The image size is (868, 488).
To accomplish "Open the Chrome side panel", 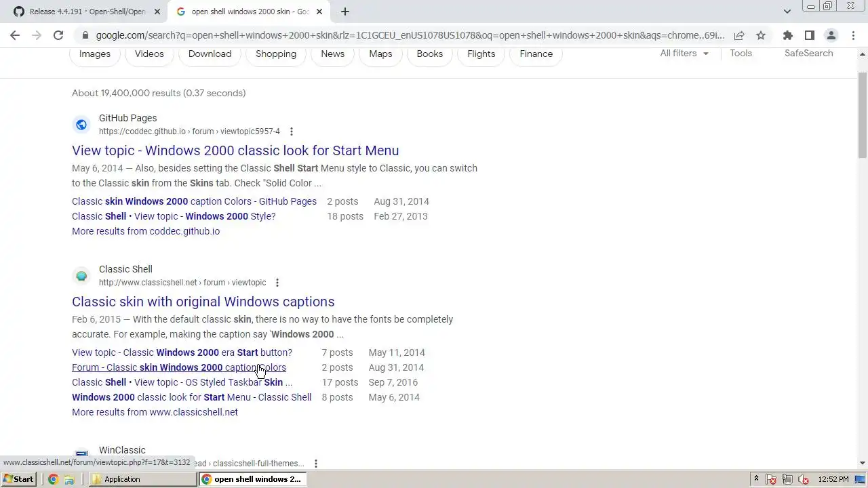I will [809, 35].
